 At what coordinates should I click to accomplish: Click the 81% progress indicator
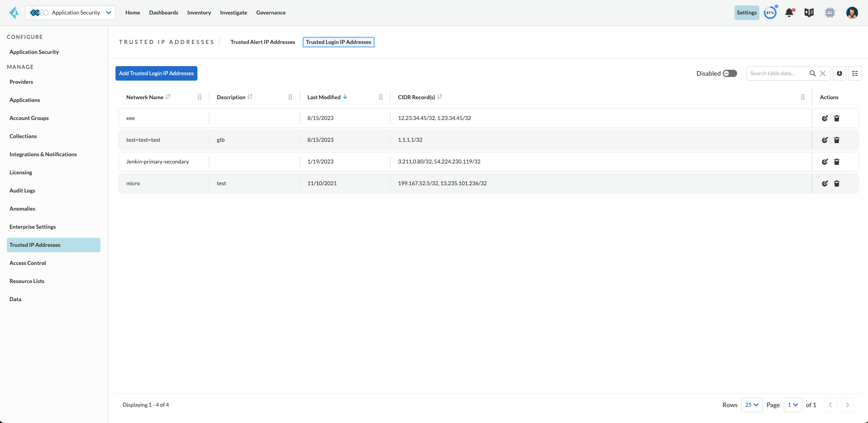770,13
